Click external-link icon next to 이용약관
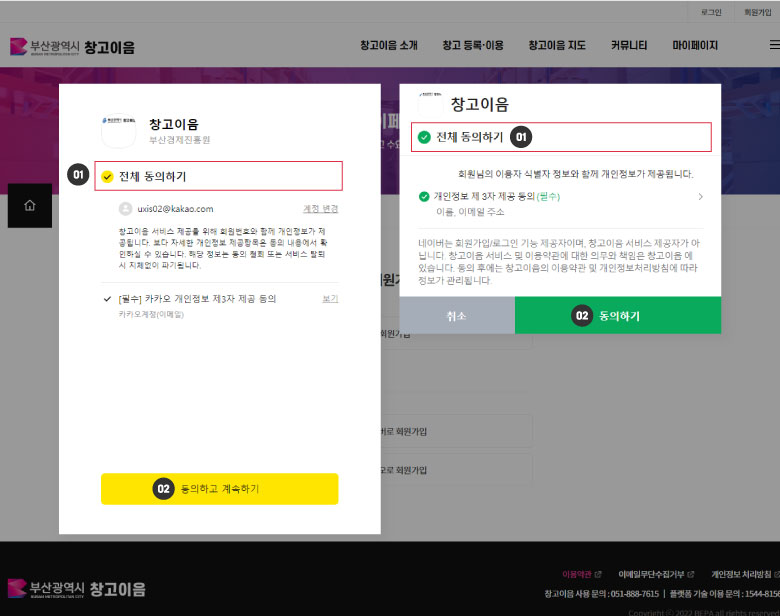 tap(598, 574)
